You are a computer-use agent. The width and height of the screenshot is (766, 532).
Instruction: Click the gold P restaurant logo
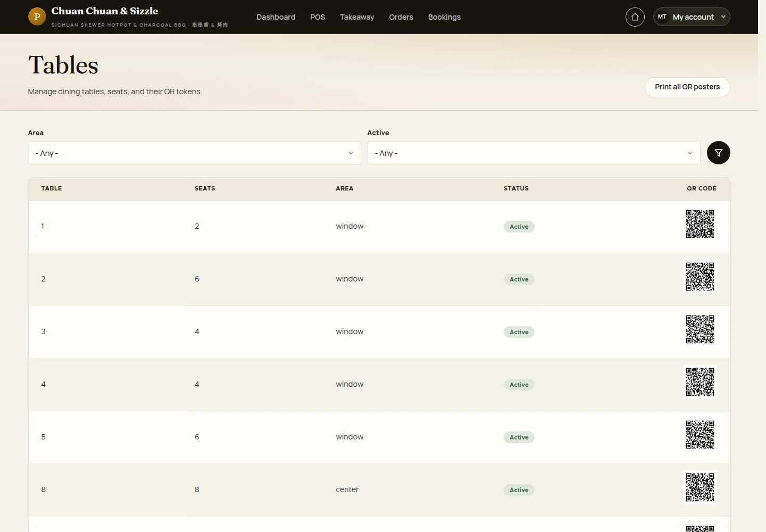37,16
